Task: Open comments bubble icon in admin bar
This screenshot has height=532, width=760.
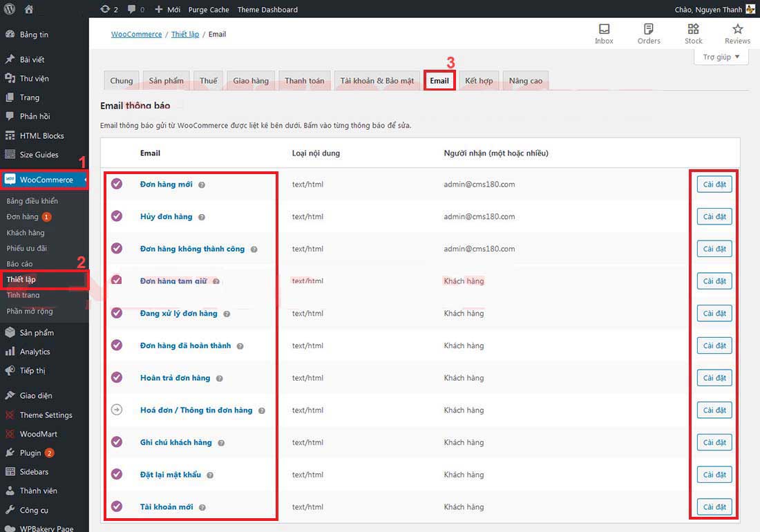Action: pos(131,9)
